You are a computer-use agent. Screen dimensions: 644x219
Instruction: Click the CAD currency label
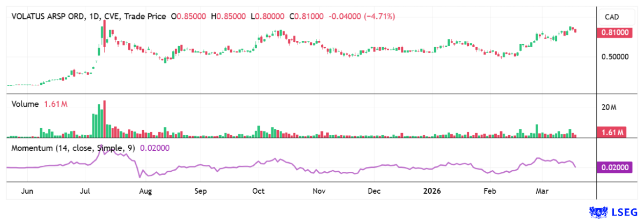click(612, 17)
